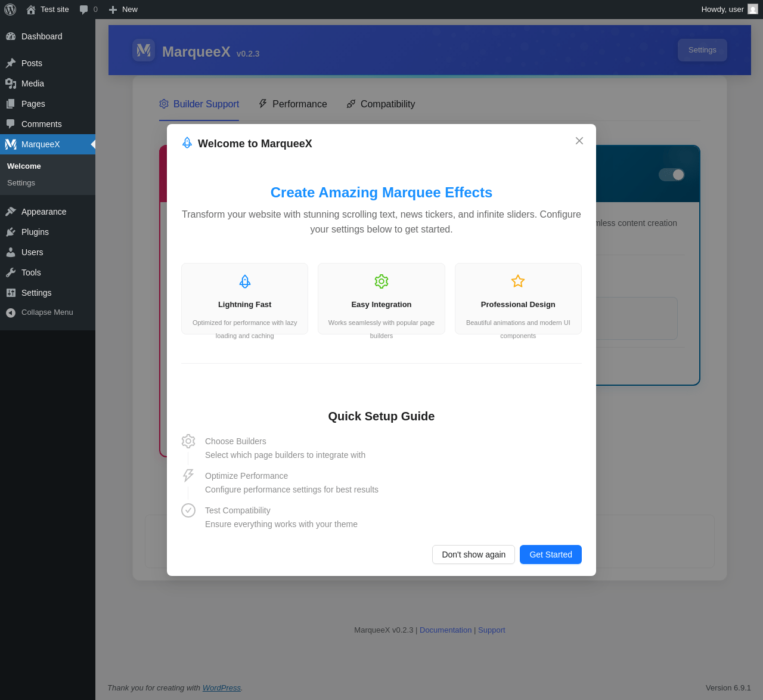Click the Lightning Fast card title
Screen dimensions: 763x700
tap(245, 305)
